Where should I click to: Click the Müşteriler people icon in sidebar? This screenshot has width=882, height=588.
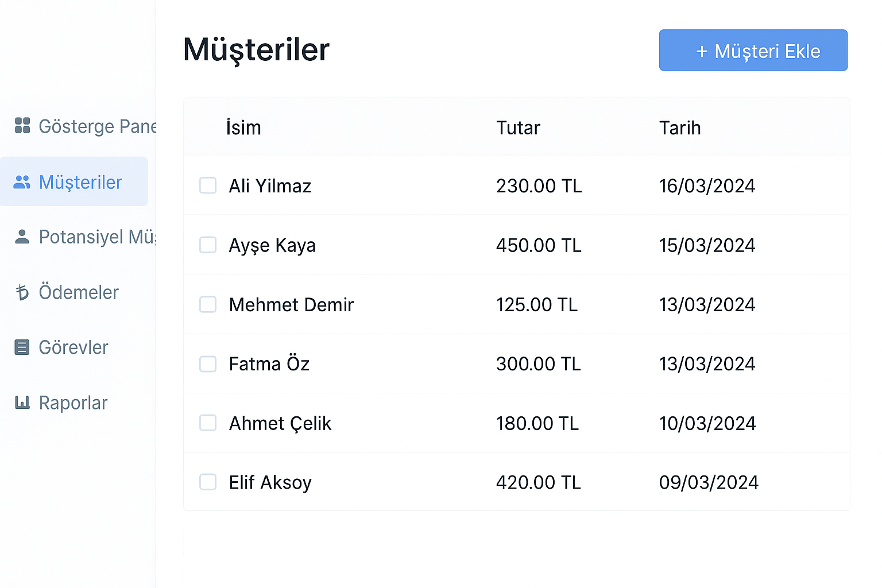[x=22, y=182]
